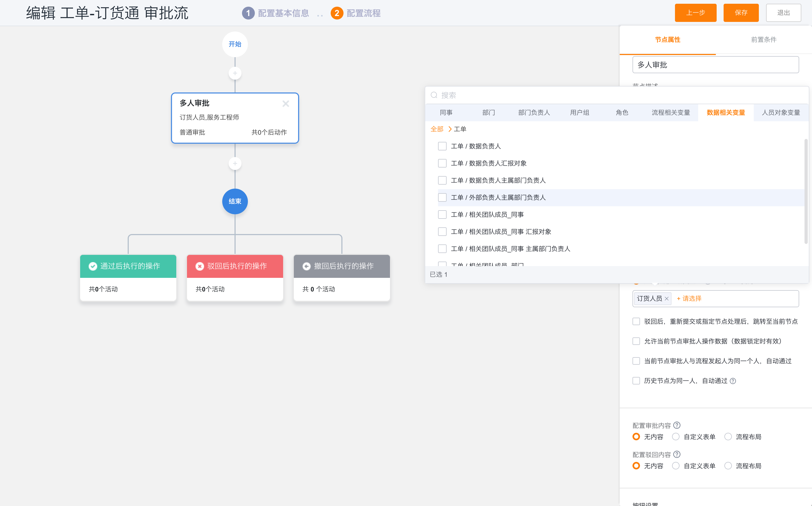The width and height of the screenshot is (812, 506).
Task: Switch to the 同事 tab
Action: [x=446, y=112]
